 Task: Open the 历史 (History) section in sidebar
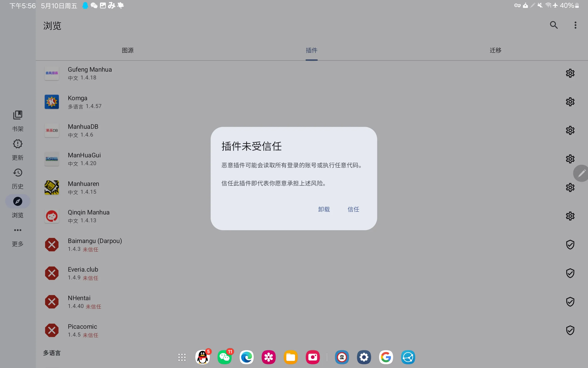pos(17,178)
